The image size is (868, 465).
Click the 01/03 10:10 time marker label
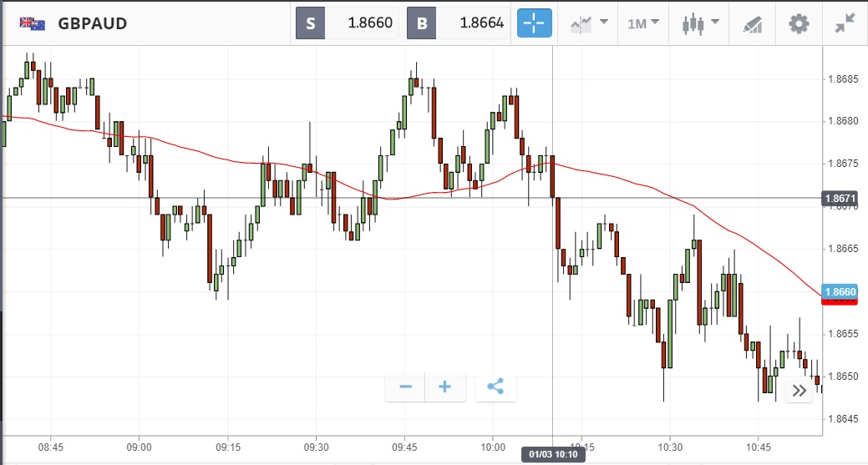click(x=553, y=455)
